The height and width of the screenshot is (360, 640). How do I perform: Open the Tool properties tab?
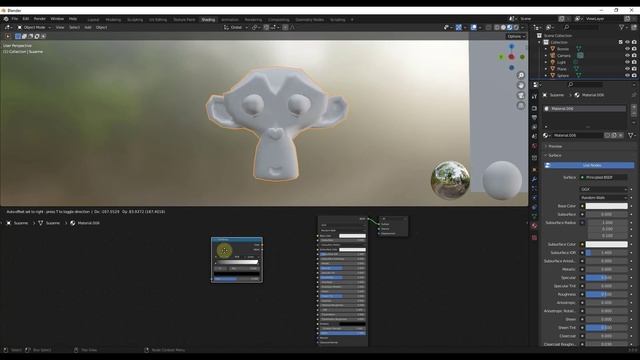tap(534, 96)
